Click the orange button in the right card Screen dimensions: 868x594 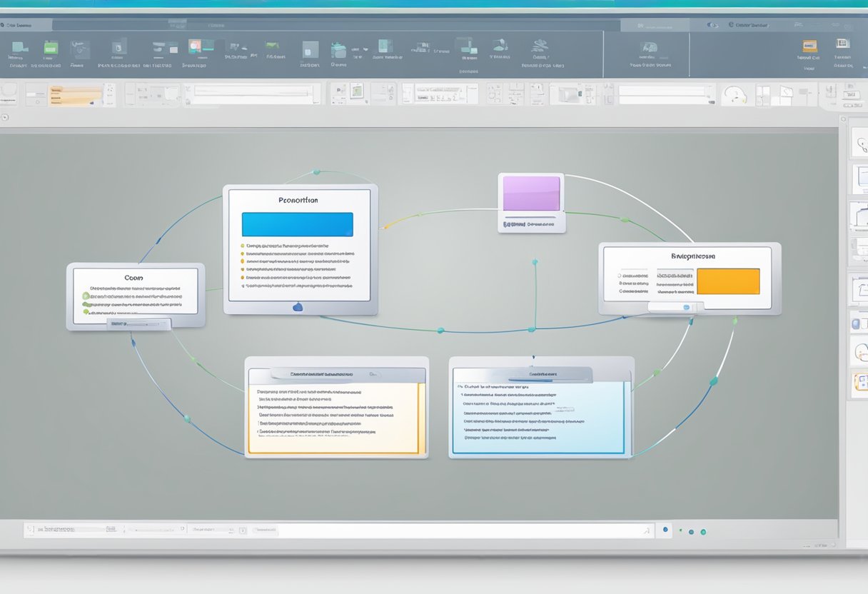coord(727,281)
